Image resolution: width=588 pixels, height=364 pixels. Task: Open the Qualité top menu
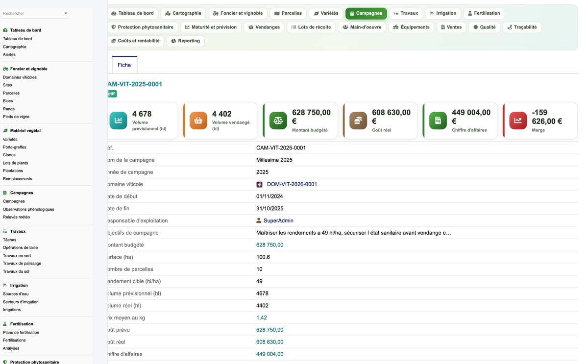click(484, 27)
